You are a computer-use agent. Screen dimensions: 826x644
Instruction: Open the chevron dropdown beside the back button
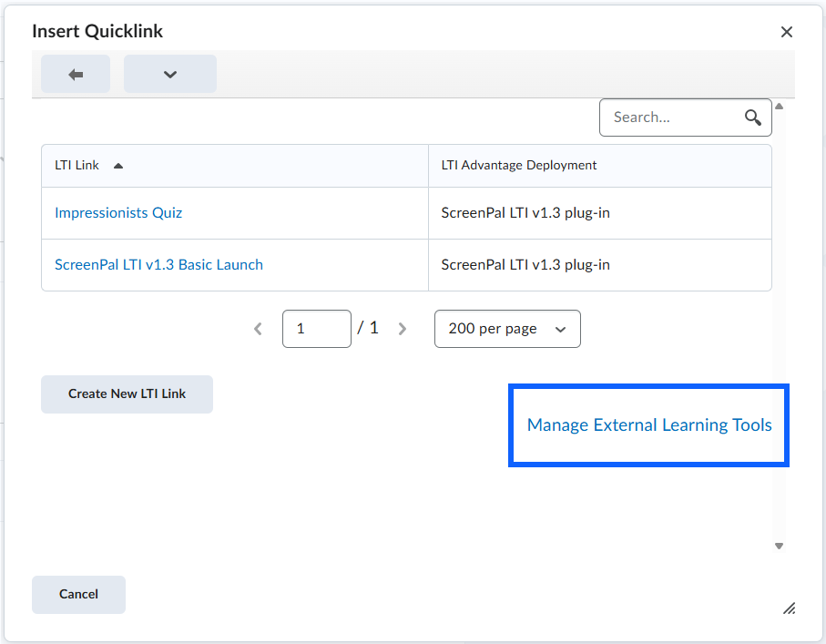point(170,74)
